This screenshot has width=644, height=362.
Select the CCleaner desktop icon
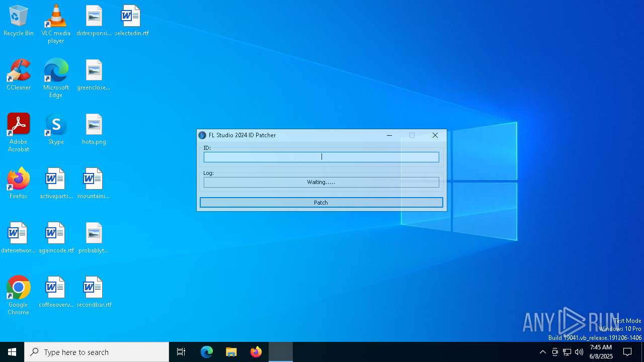[x=19, y=75]
